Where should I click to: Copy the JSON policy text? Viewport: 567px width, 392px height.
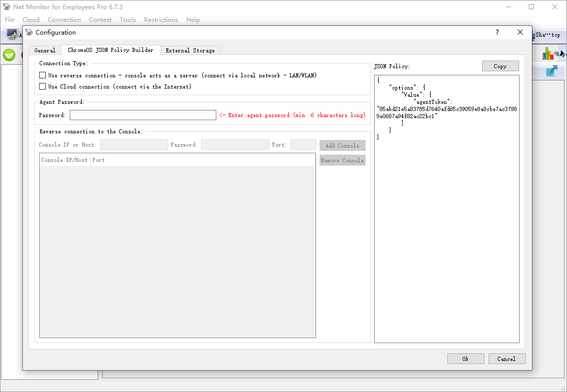500,66
